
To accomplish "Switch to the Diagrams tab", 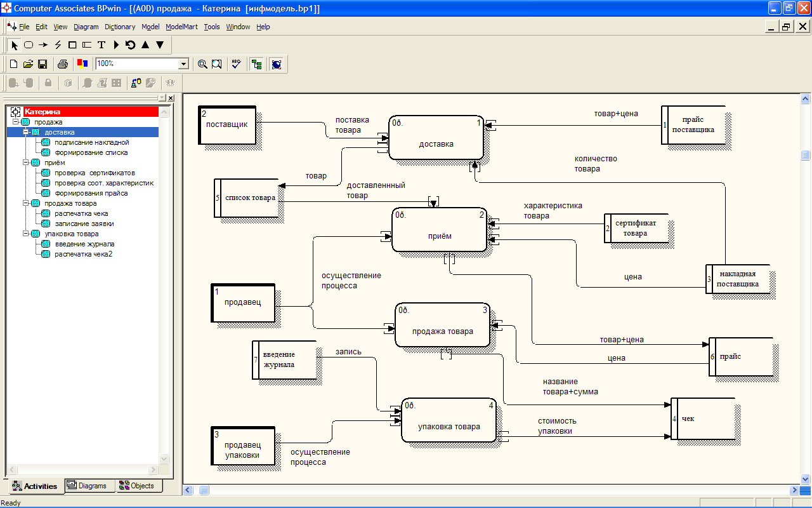I will point(88,486).
